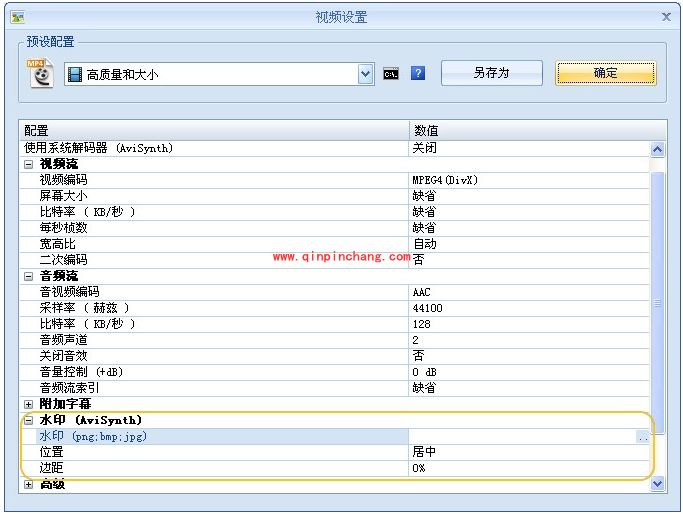Select the 水印 (png;bmp;jpg) row
Screen dimensions: 683x514
[335, 436]
